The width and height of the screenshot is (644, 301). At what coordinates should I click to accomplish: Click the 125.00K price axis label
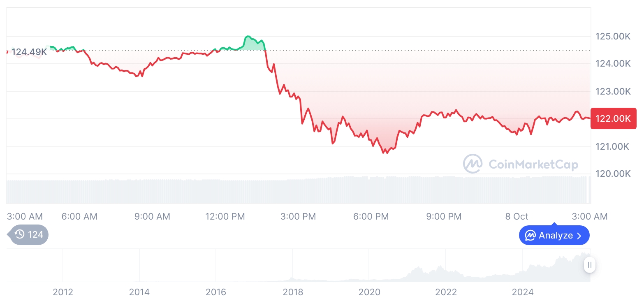point(613,37)
